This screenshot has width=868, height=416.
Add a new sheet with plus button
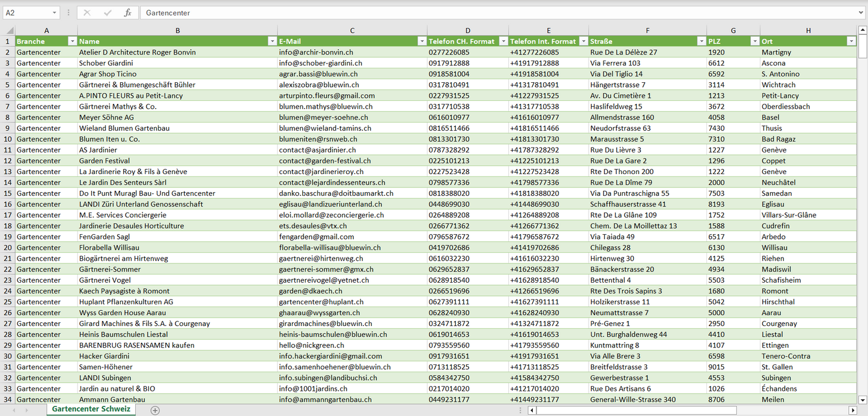coord(155,410)
